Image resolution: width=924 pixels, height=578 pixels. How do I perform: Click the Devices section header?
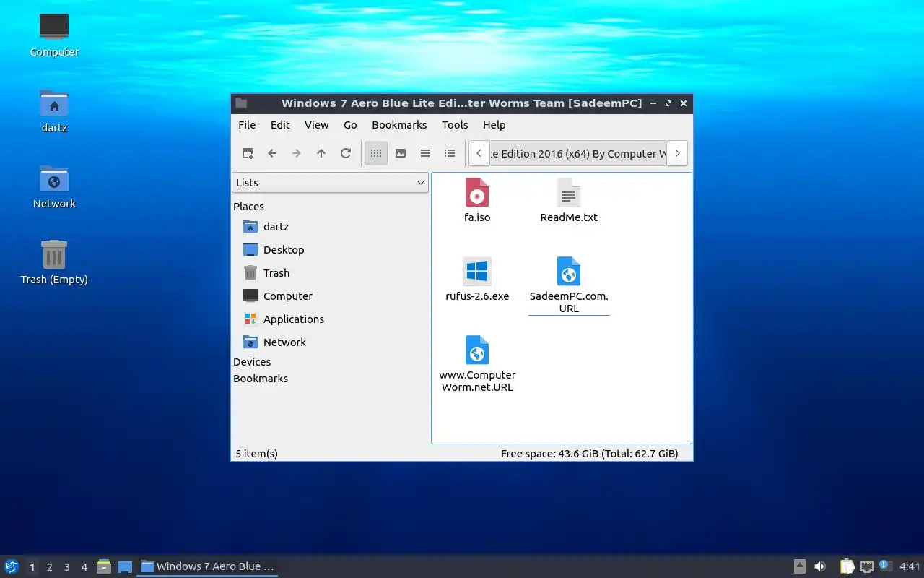pos(252,362)
